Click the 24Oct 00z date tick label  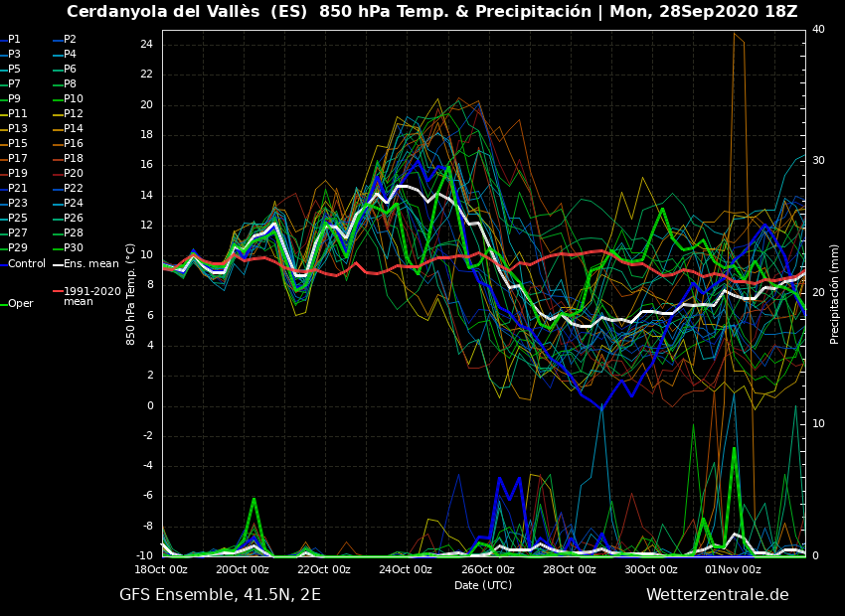(407, 570)
